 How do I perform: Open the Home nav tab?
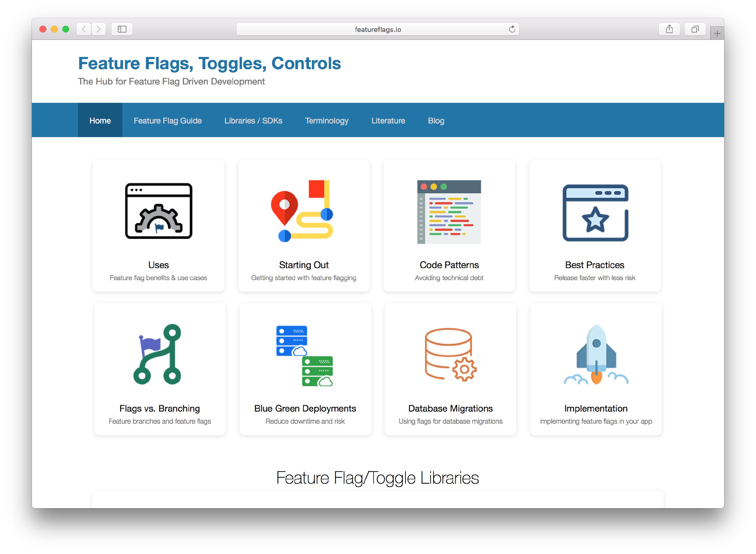[100, 120]
